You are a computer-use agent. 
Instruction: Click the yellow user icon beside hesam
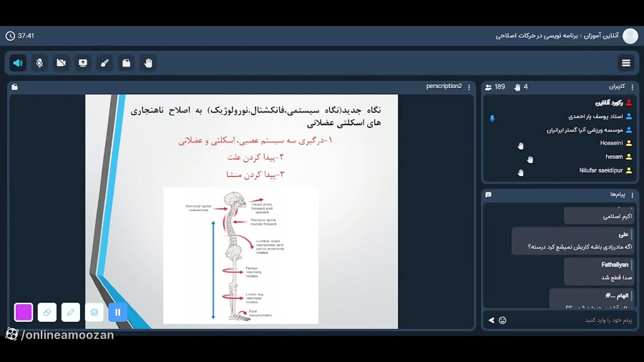(629, 157)
